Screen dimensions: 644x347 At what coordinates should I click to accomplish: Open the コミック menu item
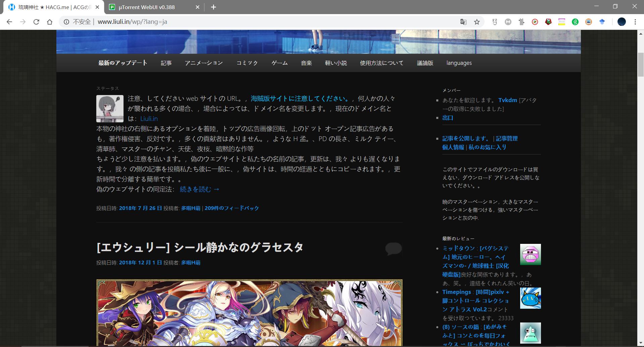coord(247,63)
